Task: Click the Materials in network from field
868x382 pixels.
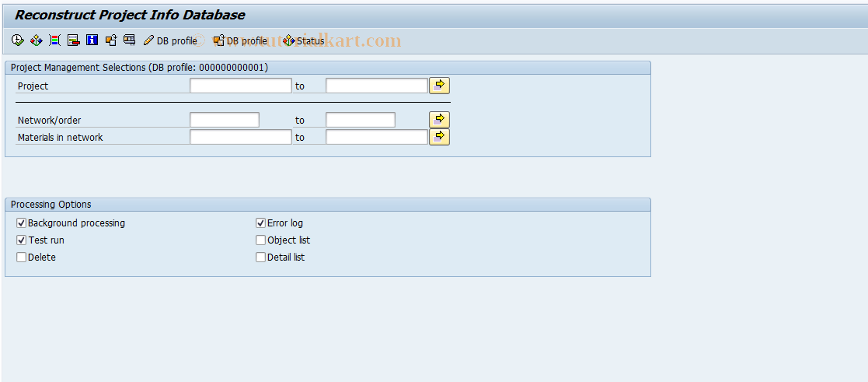Action: (x=241, y=137)
